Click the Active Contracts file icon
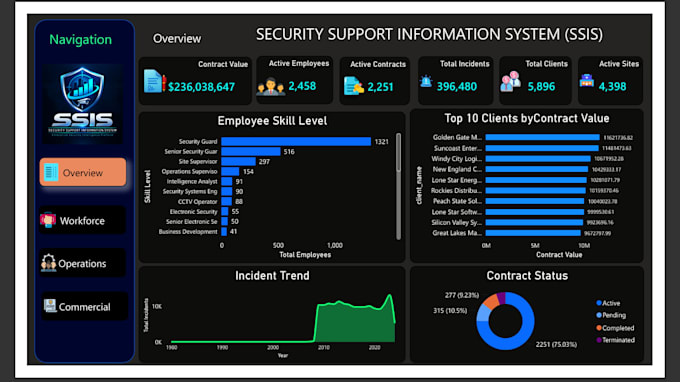Screen dimensions: 680x382 [353, 85]
